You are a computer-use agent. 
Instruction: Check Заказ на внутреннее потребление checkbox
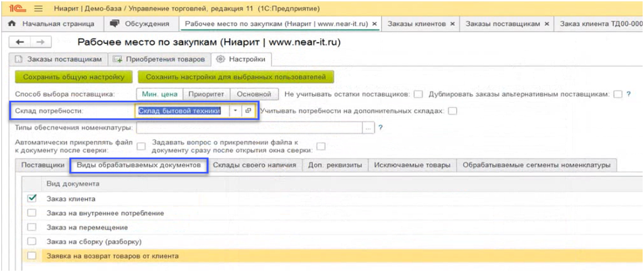point(32,213)
